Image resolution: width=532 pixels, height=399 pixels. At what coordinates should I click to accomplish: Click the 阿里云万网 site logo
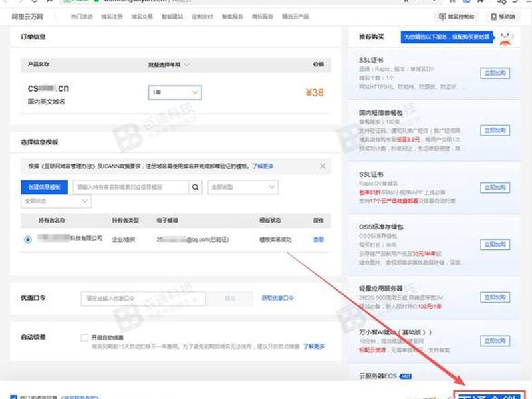pos(27,17)
